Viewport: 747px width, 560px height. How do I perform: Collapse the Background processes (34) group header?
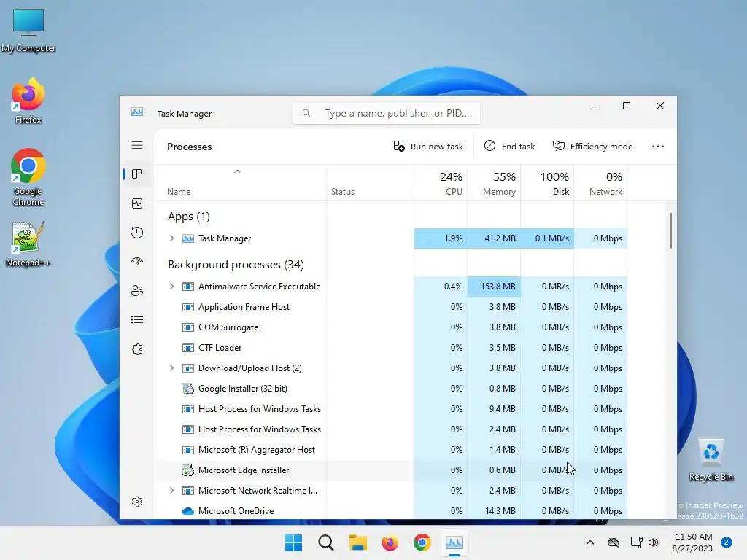[236, 264]
